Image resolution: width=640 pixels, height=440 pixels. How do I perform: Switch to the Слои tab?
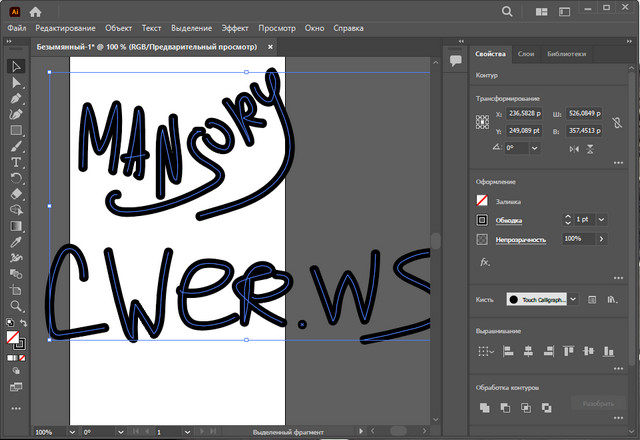coord(526,54)
